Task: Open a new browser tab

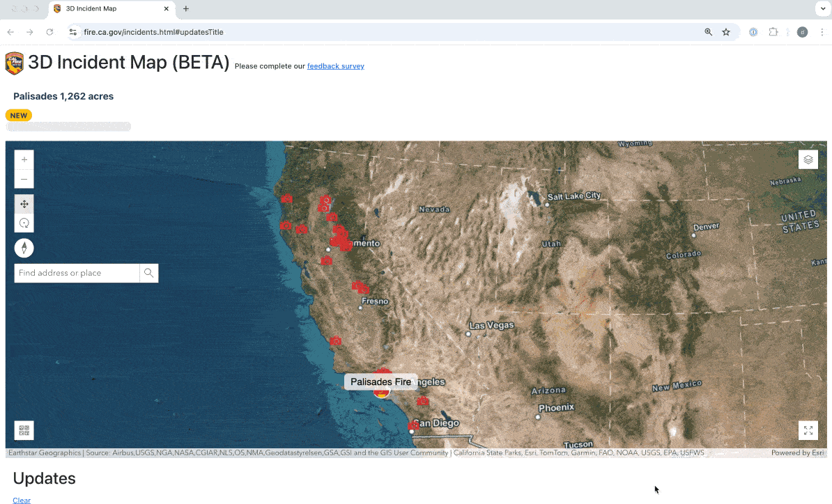Action: pos(186,9)
